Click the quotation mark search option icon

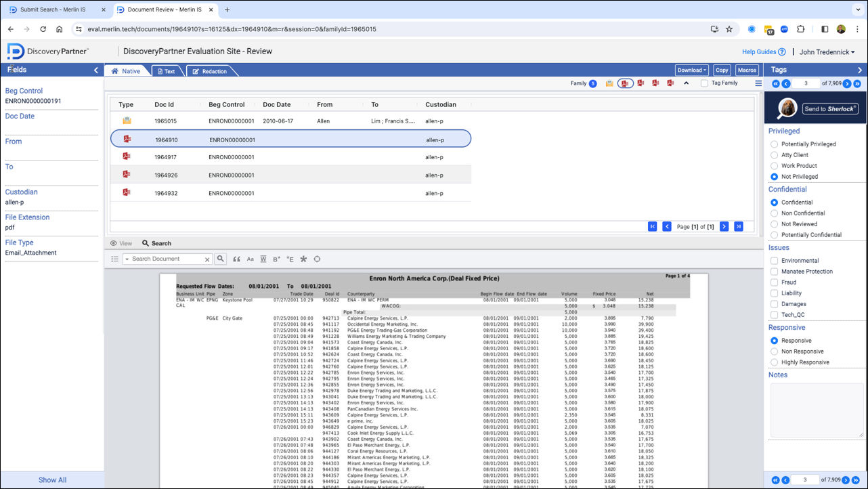(x=236, y=259)
